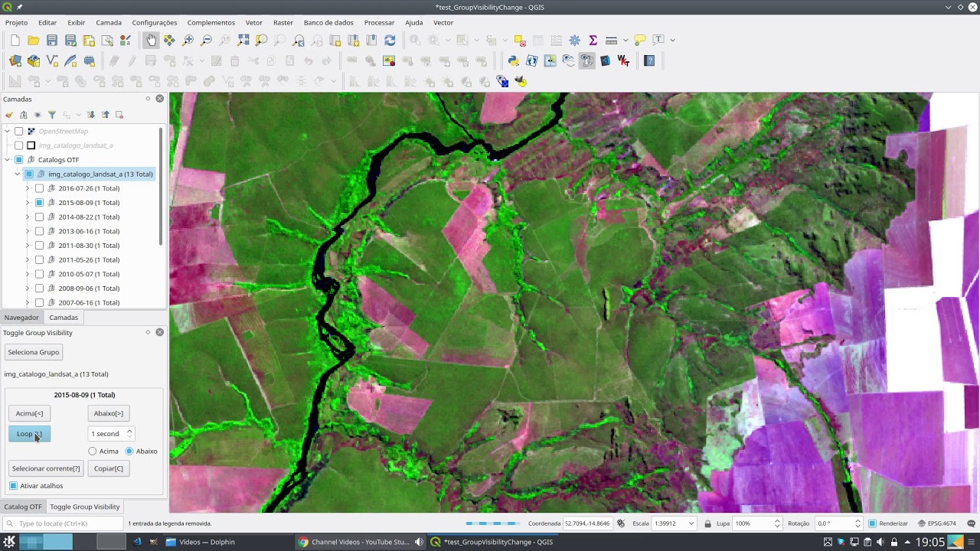Open the Escala scale dropdown
The width and height of the screenshot is (980, 551).
click(691, 523)
